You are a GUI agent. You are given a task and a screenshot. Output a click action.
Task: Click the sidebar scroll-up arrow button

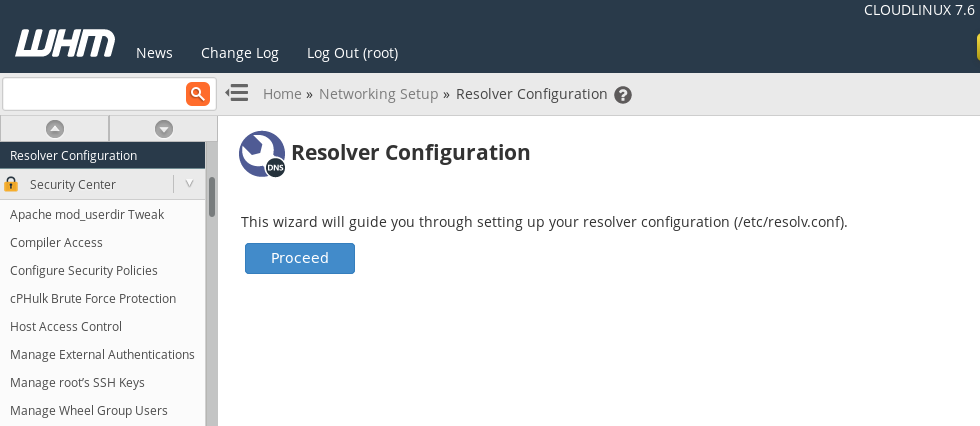[x=55, y=129]
